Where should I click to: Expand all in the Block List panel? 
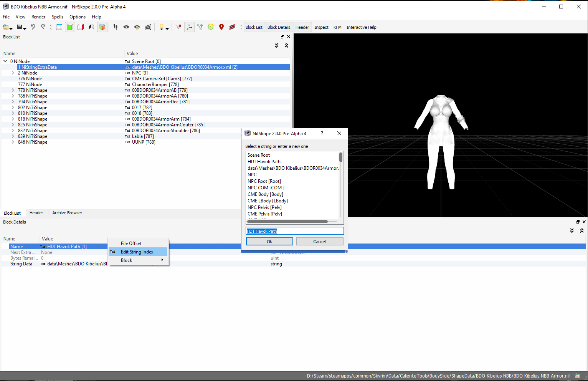pos(276,45)
